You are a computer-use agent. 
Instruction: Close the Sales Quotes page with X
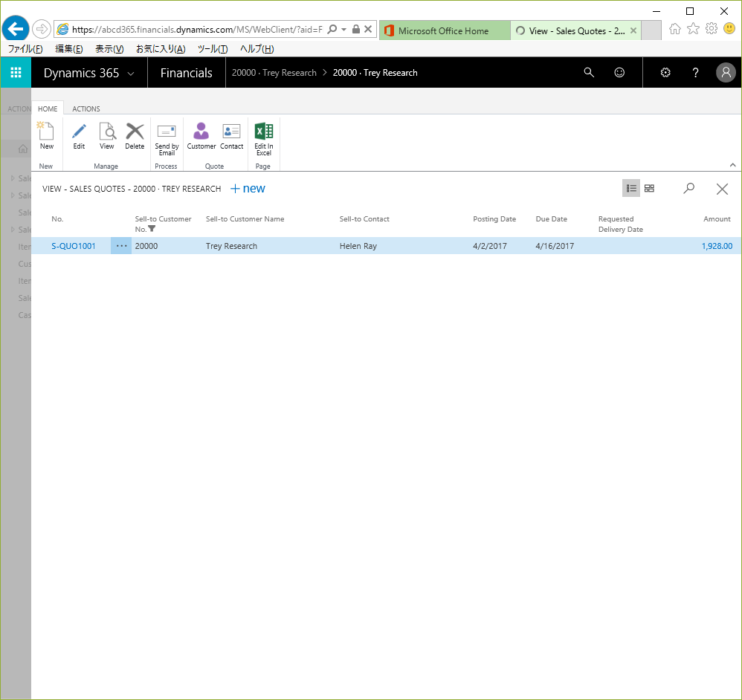pos(722,189)
